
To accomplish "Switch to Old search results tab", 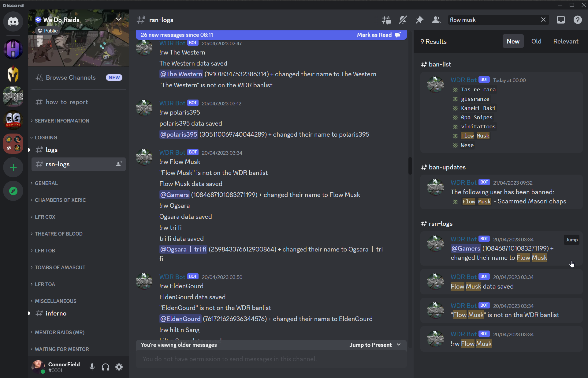I will click(536, 41).
